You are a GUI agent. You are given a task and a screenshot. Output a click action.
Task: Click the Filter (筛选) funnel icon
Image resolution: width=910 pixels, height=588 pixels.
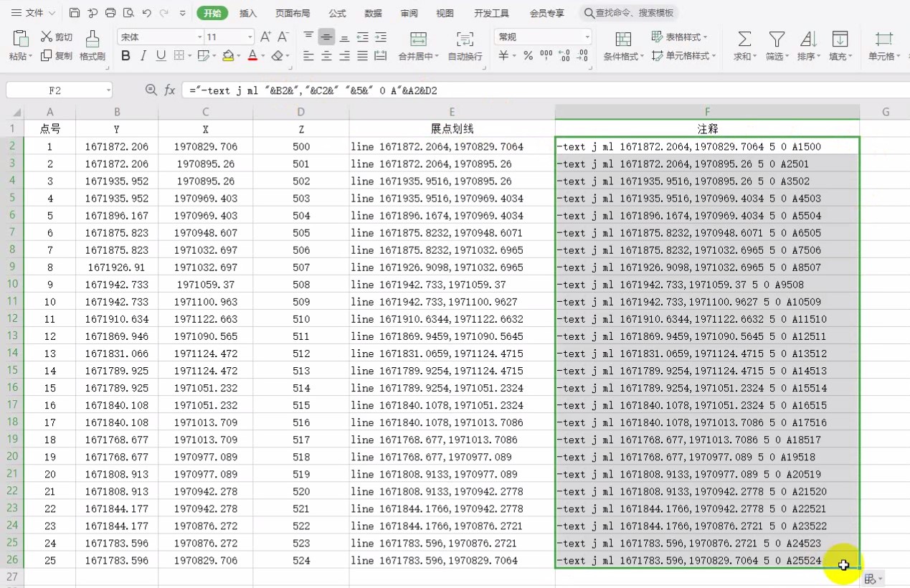pyautogui.click(x=777, y=39)
